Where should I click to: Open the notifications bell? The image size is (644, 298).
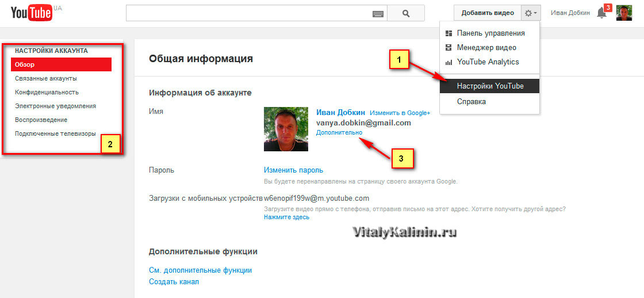point(602,13)
